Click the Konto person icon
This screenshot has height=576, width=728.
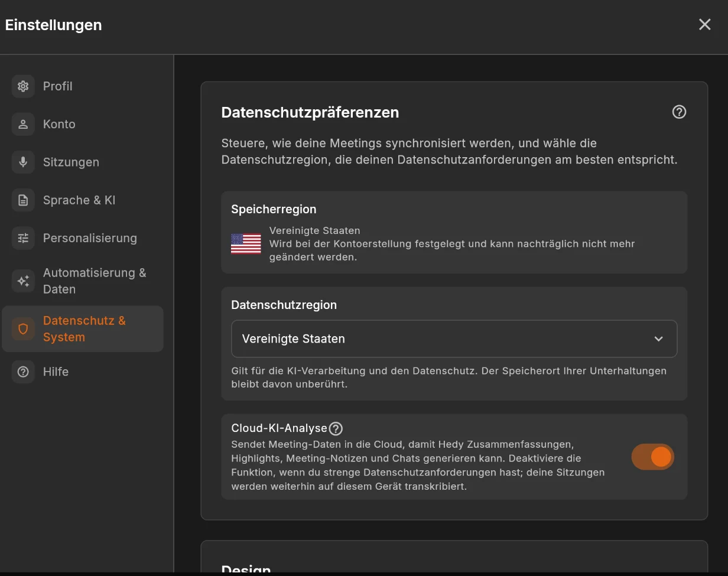pos(23,124)
